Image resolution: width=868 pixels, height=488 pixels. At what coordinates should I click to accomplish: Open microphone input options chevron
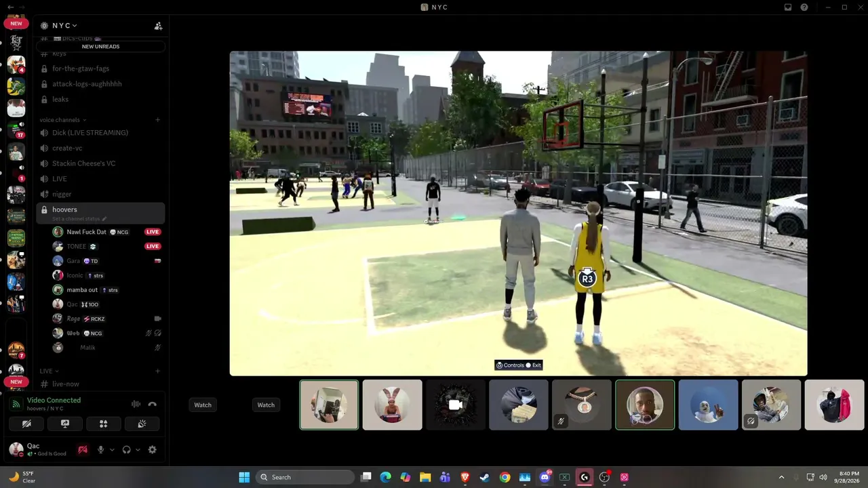tap(112, 449)
